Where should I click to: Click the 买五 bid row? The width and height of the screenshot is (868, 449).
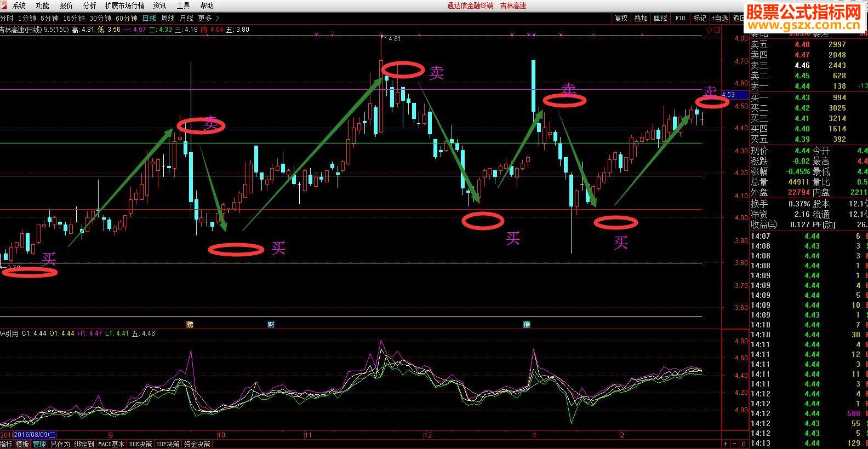[809, 139]
